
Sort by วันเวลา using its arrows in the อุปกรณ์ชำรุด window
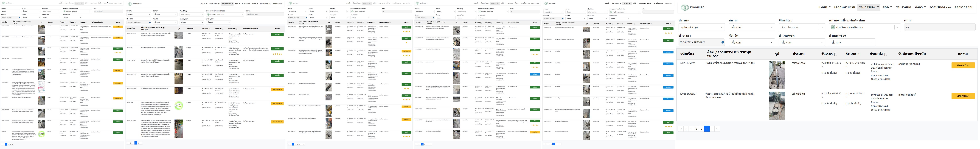(x=835, y=54)
